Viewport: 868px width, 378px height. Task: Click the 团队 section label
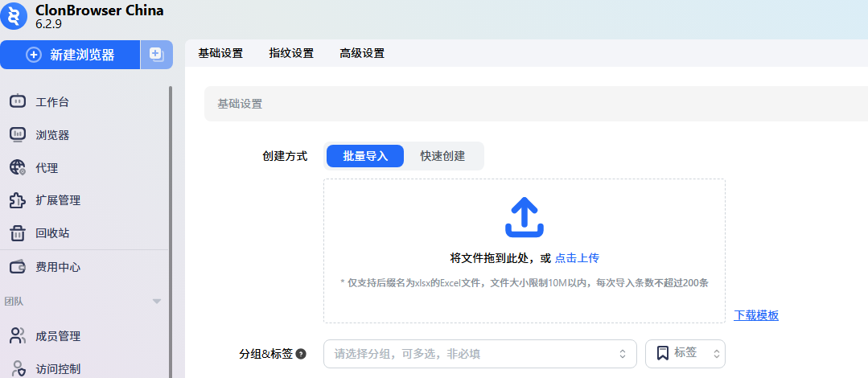point(14,302)
